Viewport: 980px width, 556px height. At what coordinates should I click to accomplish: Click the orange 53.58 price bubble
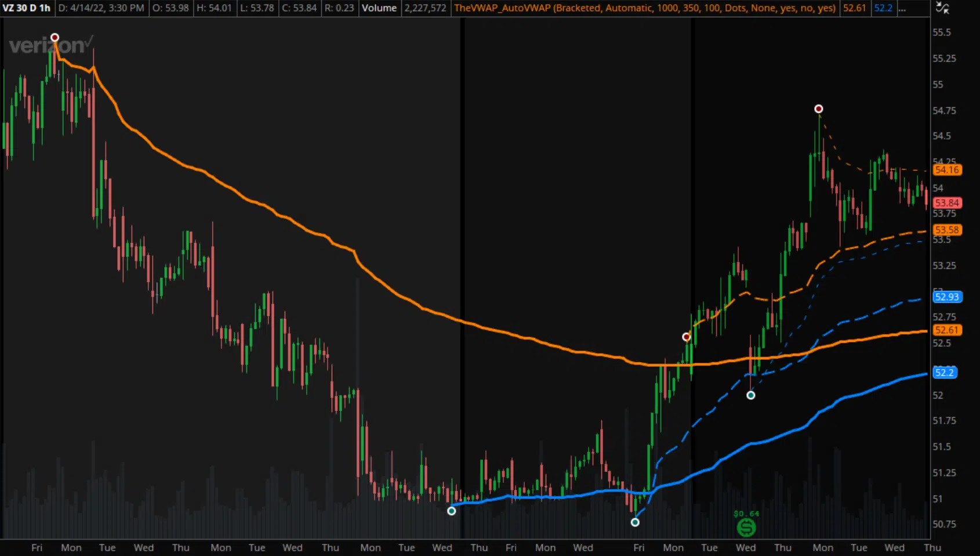[x=947, y=230]
